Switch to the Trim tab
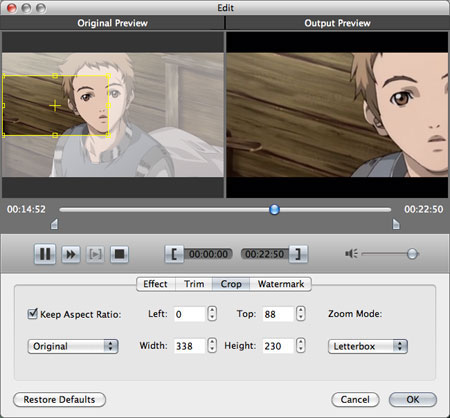Screen dimensions: 450x418 (194, 284)
